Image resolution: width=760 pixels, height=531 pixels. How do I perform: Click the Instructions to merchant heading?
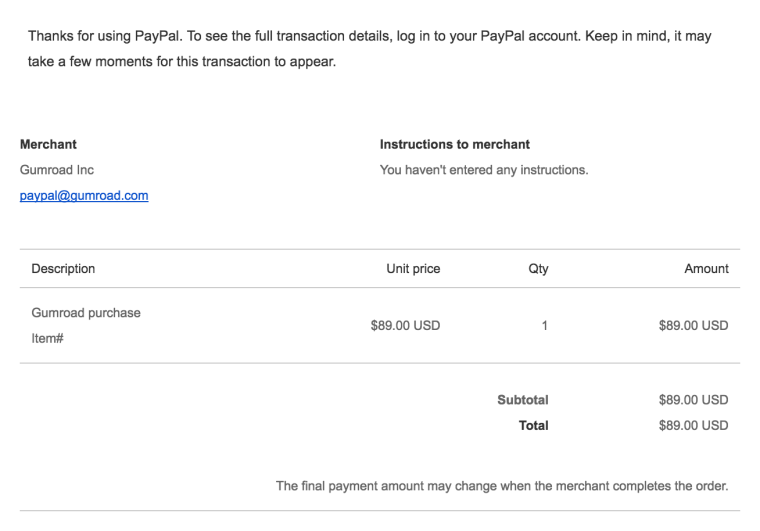[x=454, y=144]
